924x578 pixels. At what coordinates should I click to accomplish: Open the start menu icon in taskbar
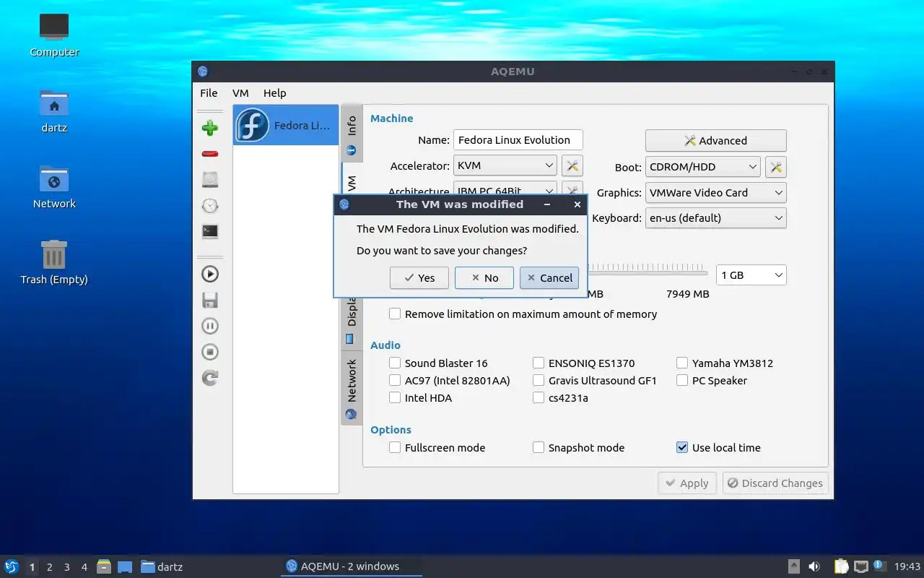[x=11, y=566]
